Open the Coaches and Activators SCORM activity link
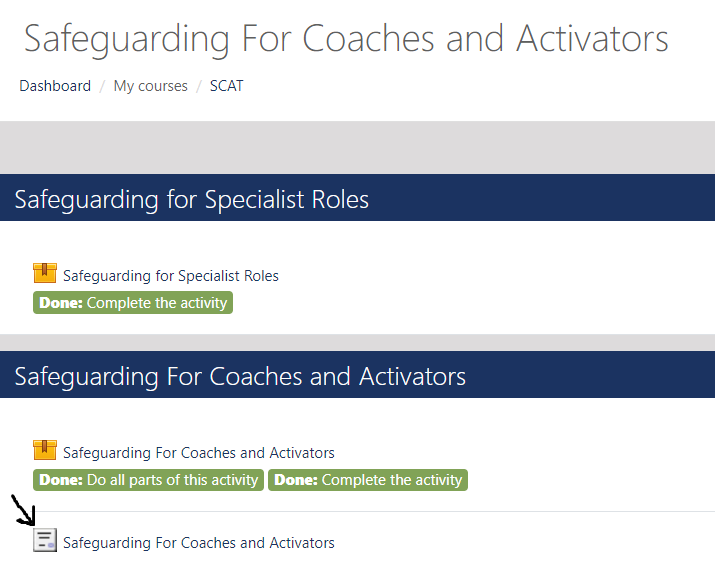Image resolution: width=715 pixels, height=570 pixels. 198,453
